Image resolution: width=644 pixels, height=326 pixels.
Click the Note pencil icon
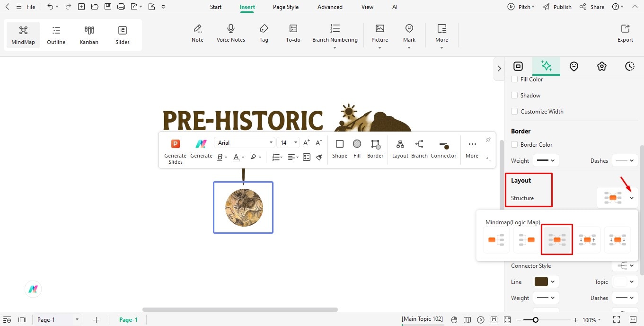point(198,28)
